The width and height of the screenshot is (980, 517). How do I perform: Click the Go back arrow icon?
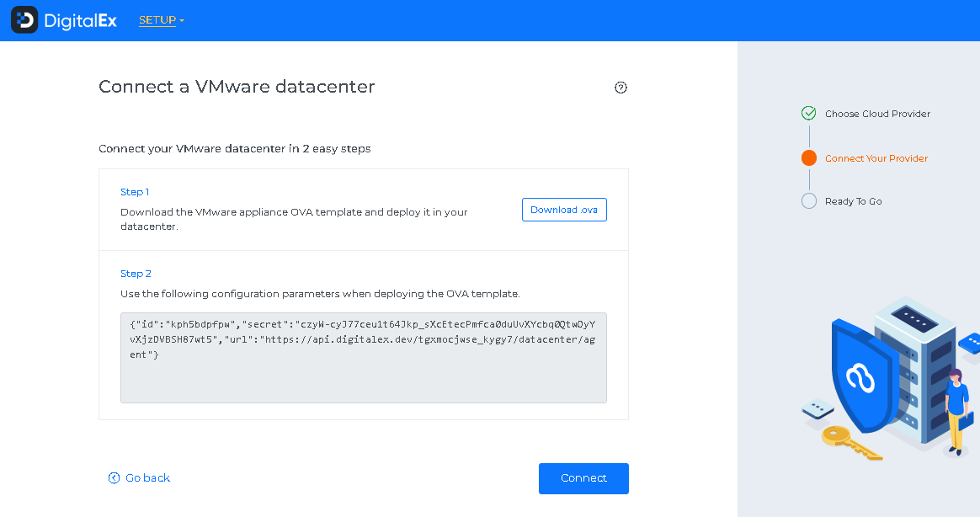pyautogui.click(x=114, y=478)
